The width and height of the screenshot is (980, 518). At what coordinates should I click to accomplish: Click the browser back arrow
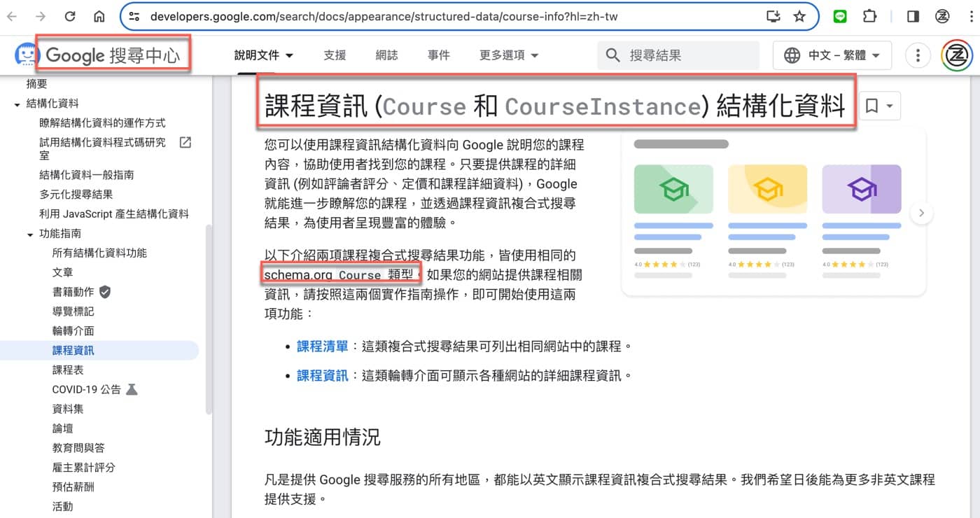coord(13,16)
